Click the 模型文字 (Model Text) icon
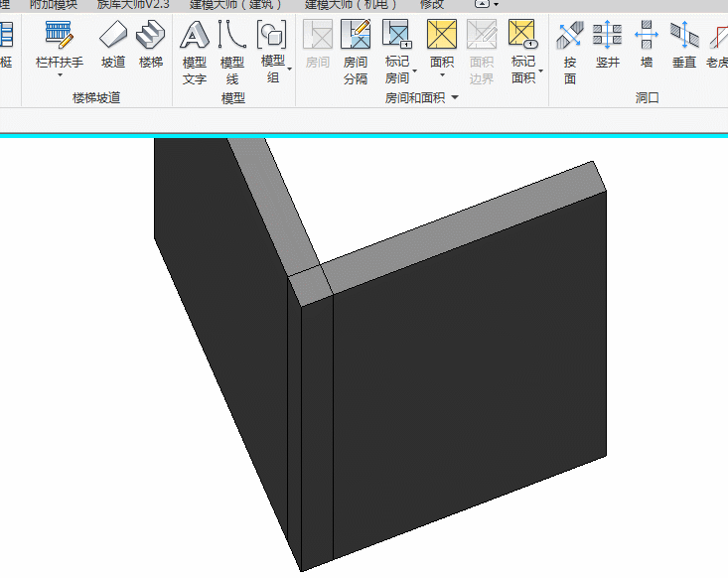Image resolution: width=728 pixels, height=578 pixels. [195, 37]
